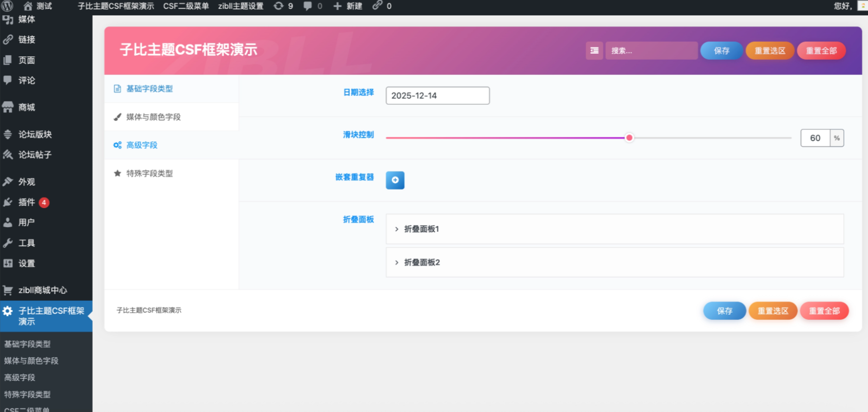Open 媒体 in the sidebar
The image size is (868, 412).
click(x=46, y=20)
